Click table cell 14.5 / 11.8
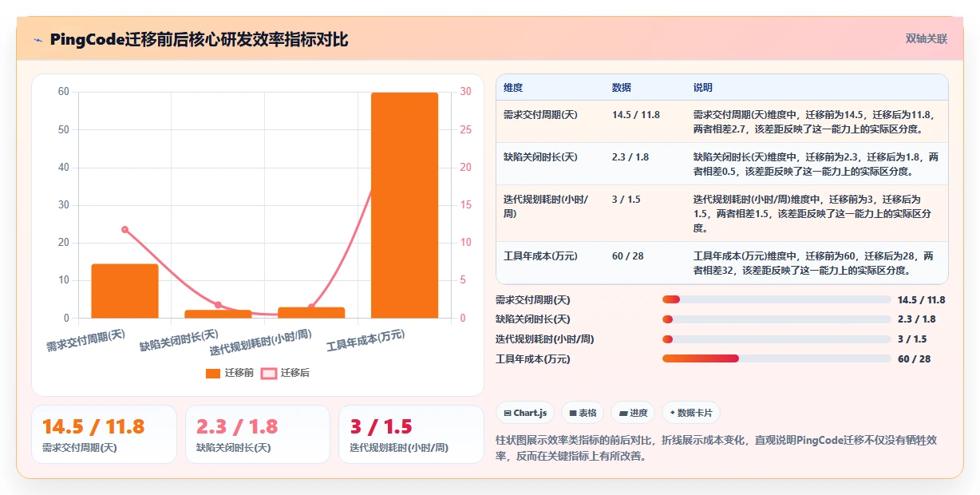Screen dimensions: 980x495 tap(636, 115)
